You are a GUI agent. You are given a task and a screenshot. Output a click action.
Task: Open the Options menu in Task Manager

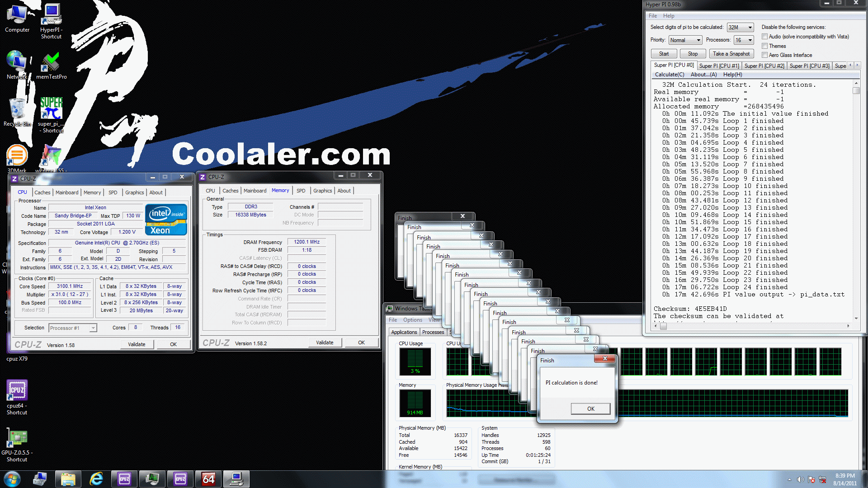point(413,320)
